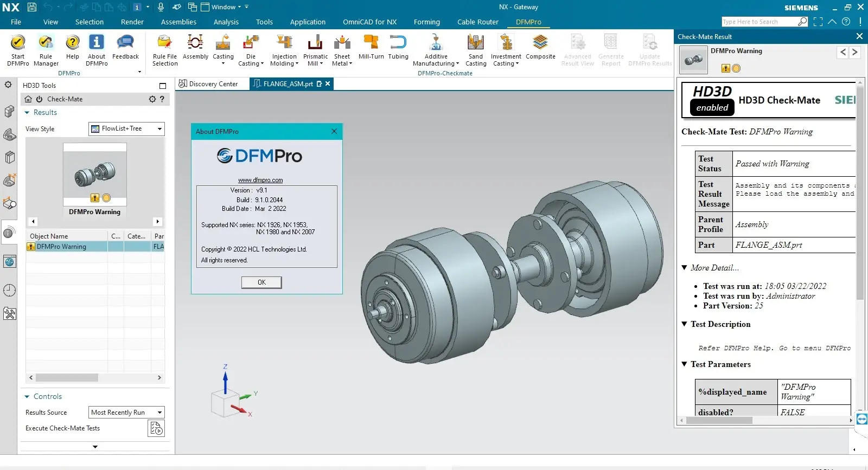Screen dimensions: 868x470
Task: Close the FLANGE_ASM.prt tab
Action: pos(328,84)
